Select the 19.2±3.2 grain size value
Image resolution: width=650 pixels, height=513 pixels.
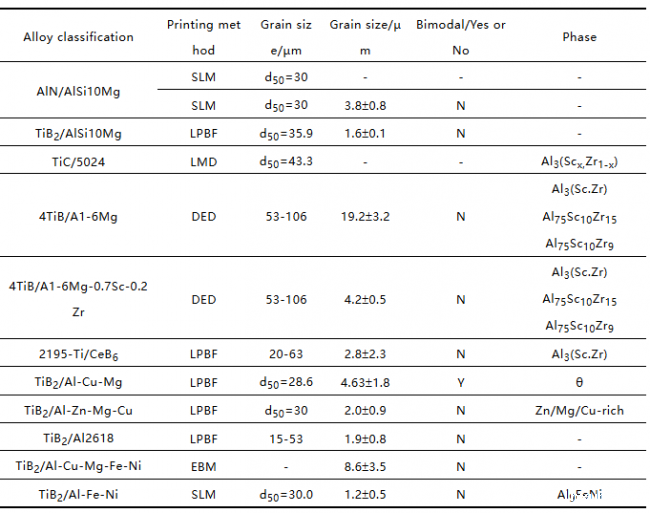pyautogui.click(x=365, y=217)
